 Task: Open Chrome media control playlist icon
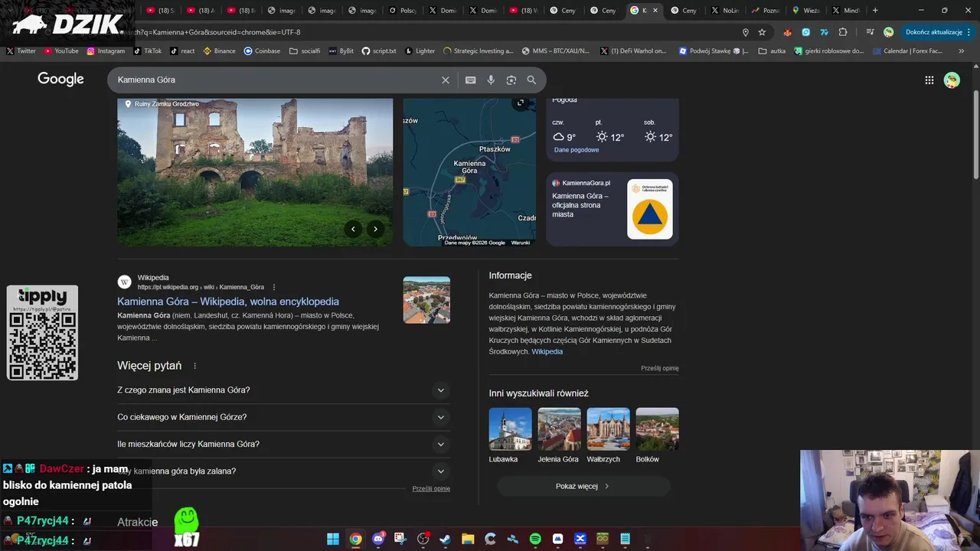870,32
